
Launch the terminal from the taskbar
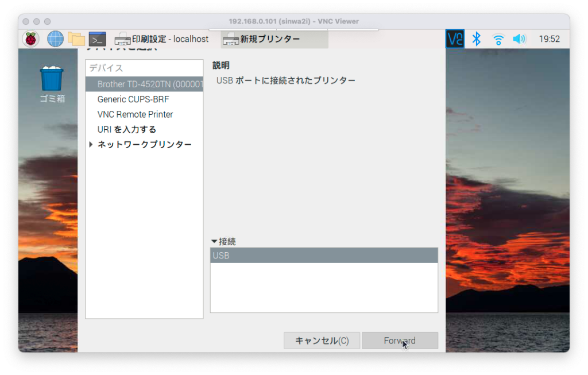click(98, 39)
